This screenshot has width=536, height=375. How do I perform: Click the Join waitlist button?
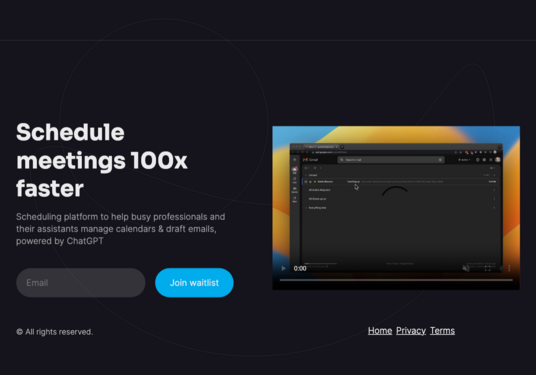(194, 283)
